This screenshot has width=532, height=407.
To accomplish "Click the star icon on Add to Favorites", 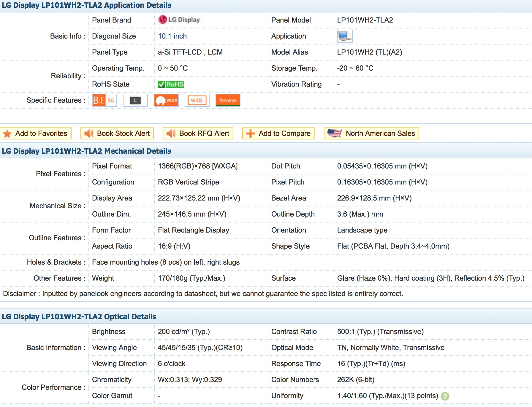I will [7, 133].
